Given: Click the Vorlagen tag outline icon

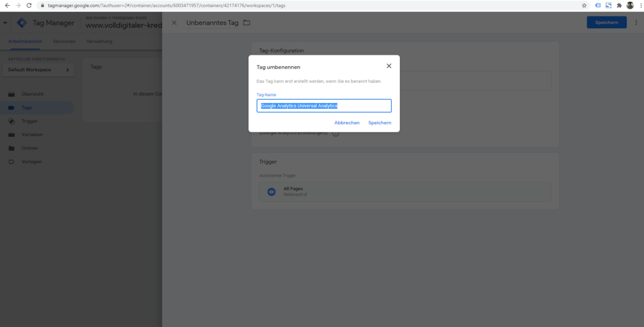Looking at the screenshot, I should pyautogui.click(x=11, y=162).
